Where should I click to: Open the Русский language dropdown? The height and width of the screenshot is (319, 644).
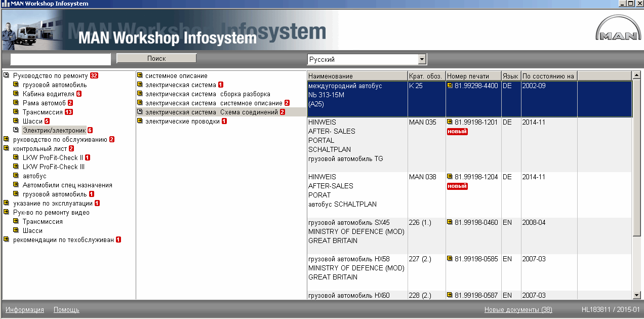coord(422,59)
